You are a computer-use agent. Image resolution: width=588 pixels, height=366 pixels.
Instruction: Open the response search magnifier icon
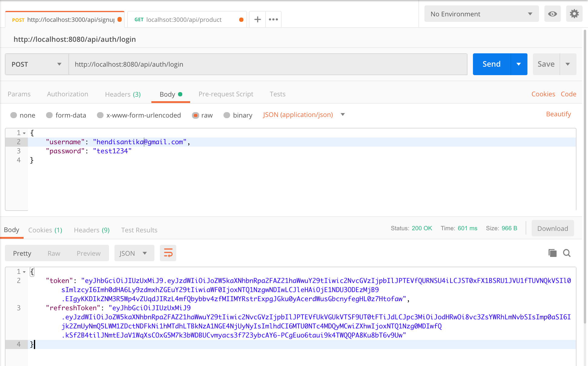point(567,253)
